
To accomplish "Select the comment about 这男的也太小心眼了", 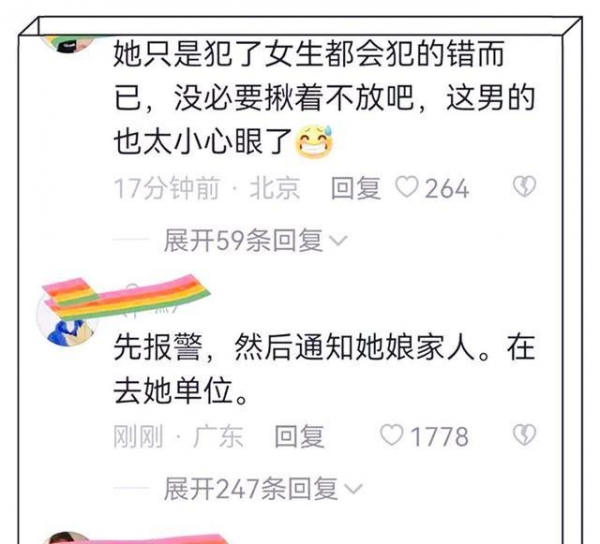I will point(324,98).
